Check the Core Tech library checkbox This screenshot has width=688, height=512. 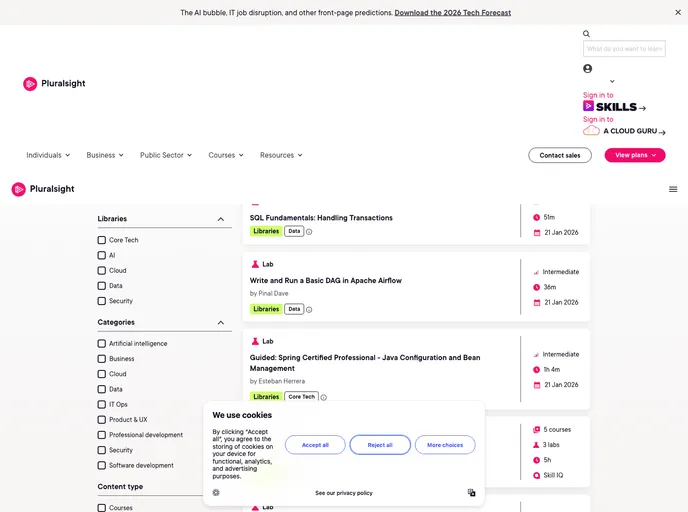pyautogui.click(x=102, y=240)
